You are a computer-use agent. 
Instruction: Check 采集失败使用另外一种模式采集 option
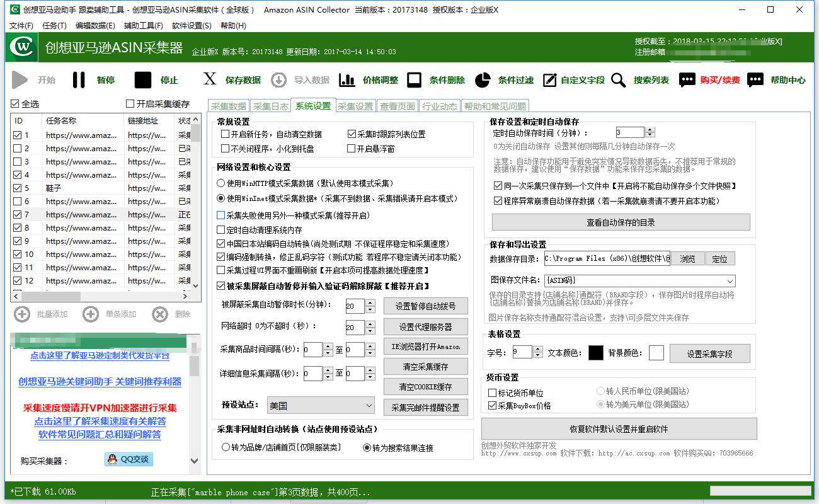(x=220, y=215)
